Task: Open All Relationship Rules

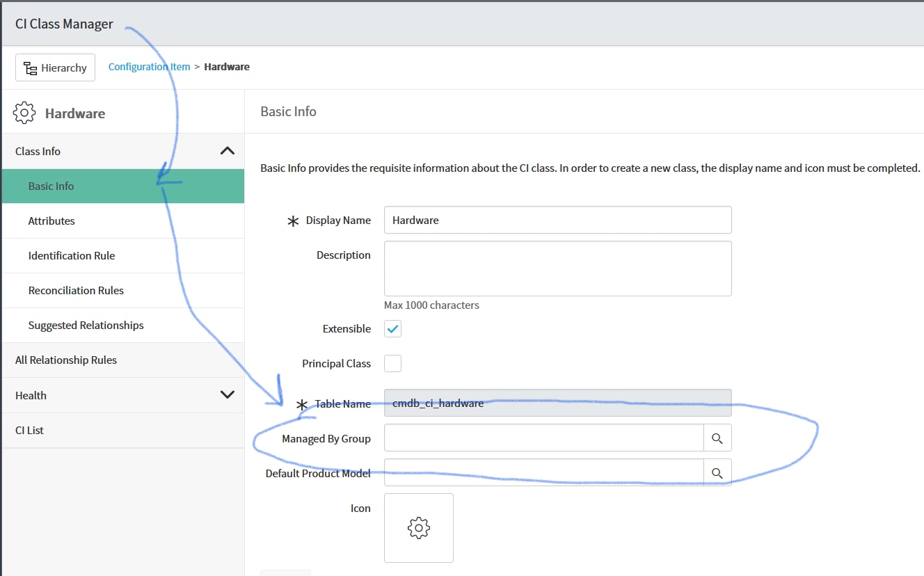Action: (x=66, y=360)
